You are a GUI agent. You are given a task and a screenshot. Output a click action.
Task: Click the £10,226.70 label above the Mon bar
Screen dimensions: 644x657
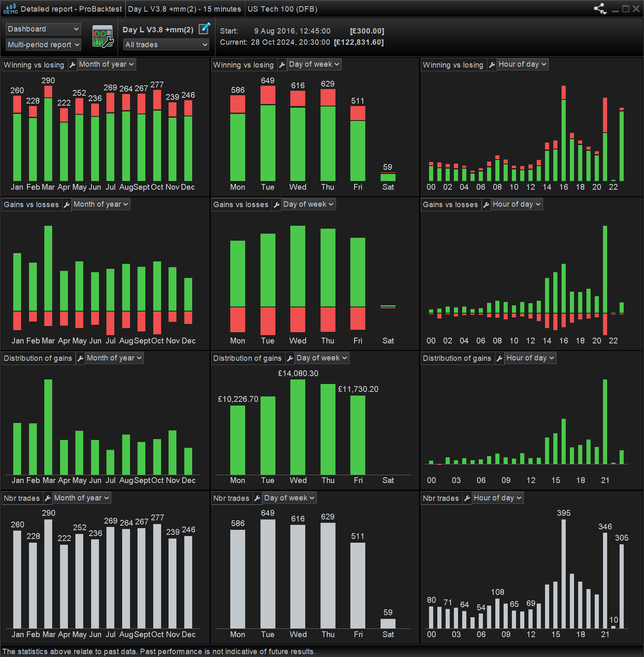click(x=238, y=399)
